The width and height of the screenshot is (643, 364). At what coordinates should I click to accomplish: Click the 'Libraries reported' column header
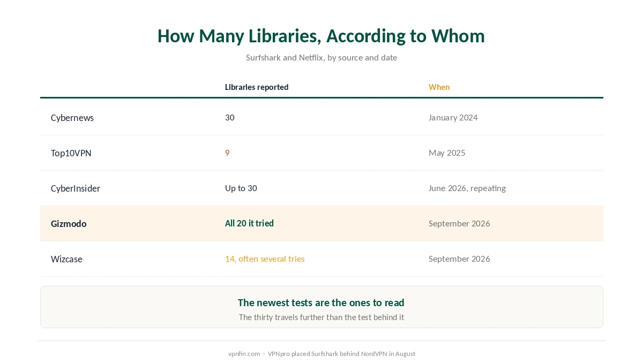click(257, 87)
